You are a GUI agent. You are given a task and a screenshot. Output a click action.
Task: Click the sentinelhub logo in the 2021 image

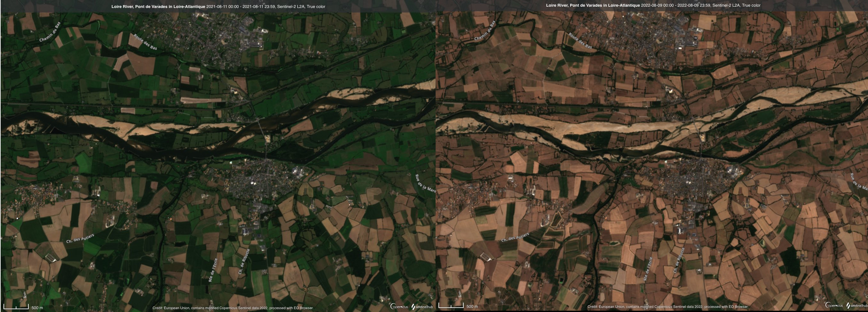(x=422, y=307)
